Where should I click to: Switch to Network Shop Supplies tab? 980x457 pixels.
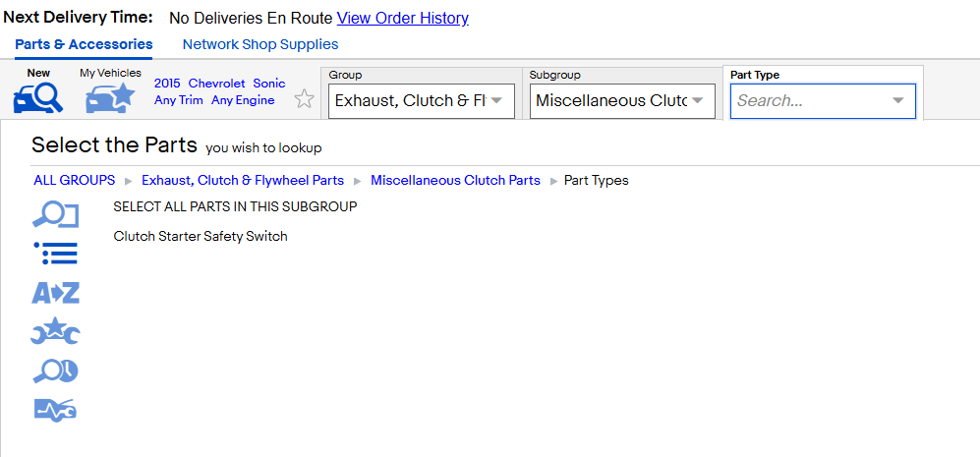point(260,44)
